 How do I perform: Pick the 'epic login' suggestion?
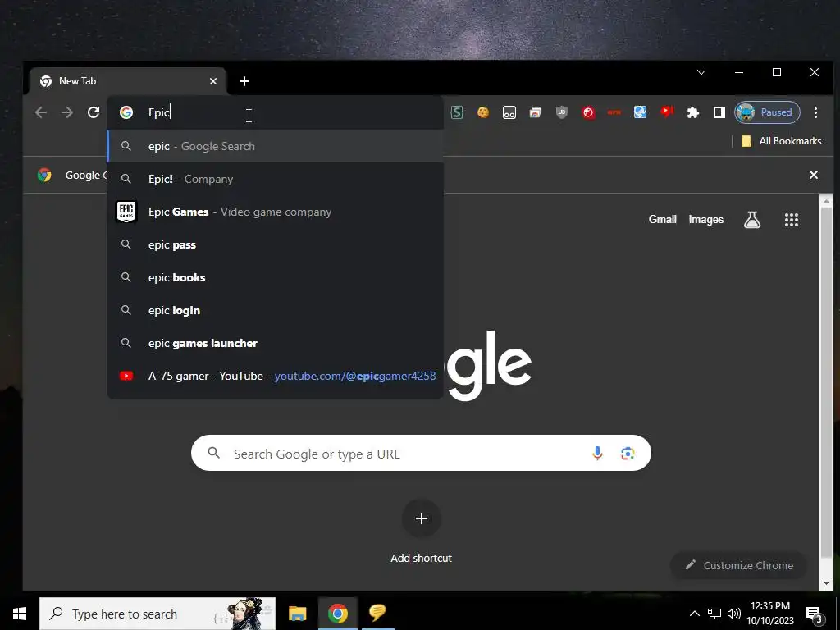(276, 310)
